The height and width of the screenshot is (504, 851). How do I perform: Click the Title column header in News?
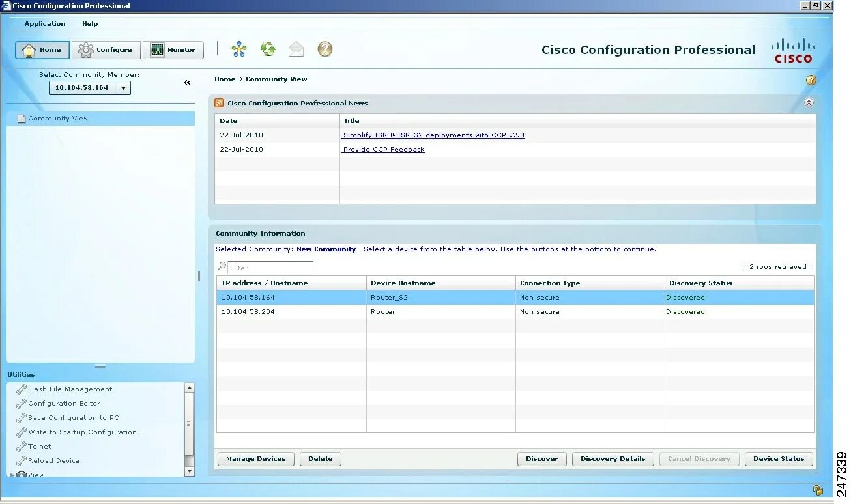click(x=578, y=121)
